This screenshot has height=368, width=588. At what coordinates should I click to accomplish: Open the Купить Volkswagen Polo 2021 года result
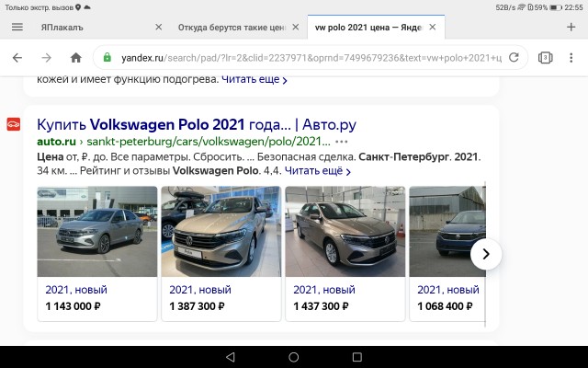(197, 125)
